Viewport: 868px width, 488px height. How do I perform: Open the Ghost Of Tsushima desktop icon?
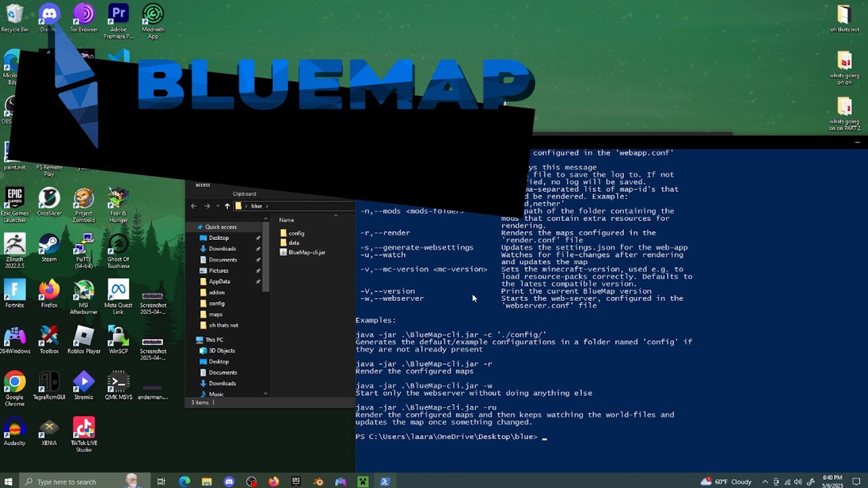pyautogui.click(x=119, y=251)
